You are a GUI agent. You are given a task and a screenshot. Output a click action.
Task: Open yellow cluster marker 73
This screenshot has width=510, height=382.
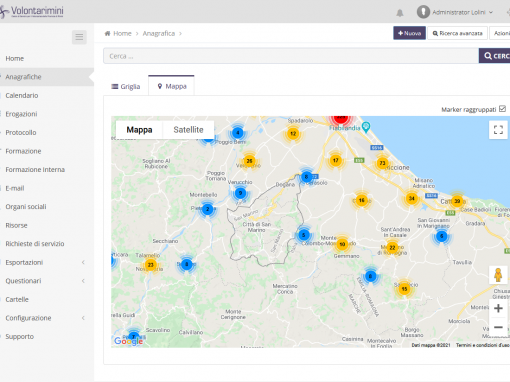pos(382,163)
